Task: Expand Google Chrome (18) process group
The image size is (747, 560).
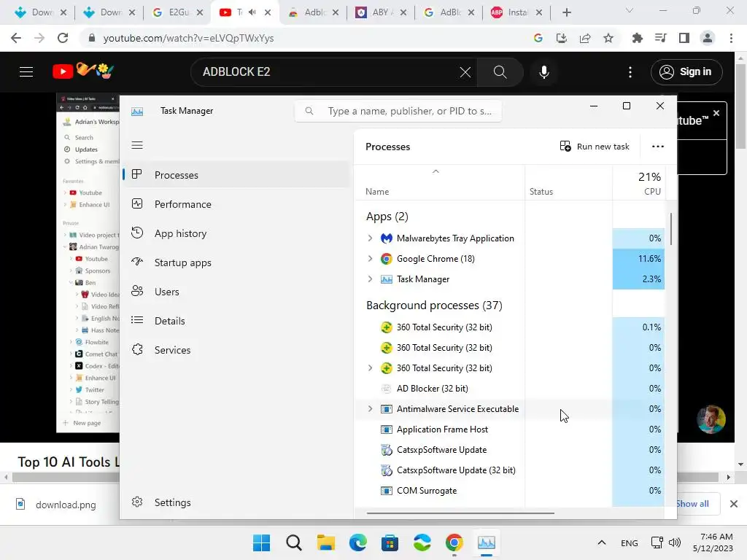Action: 370,259
